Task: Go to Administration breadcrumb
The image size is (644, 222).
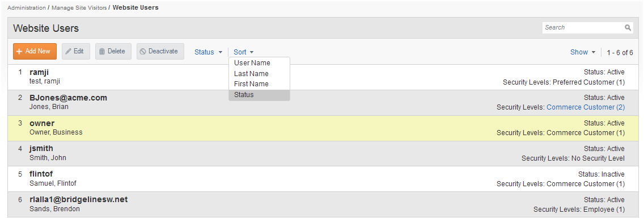Action: (27, 8)
